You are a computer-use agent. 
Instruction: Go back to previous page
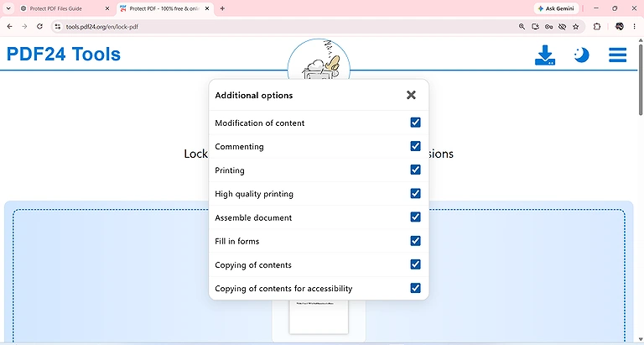pos(10,26)
